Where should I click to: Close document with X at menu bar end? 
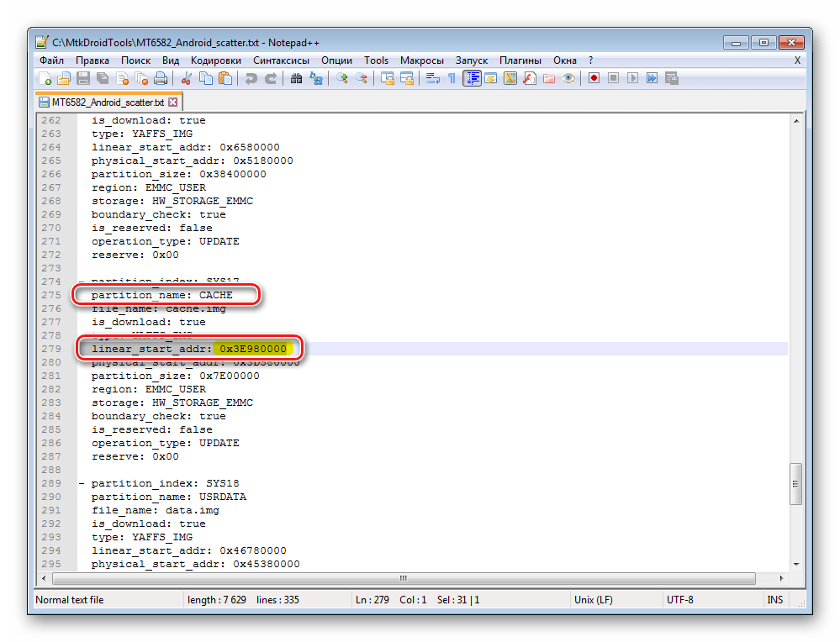coord(797,61)
